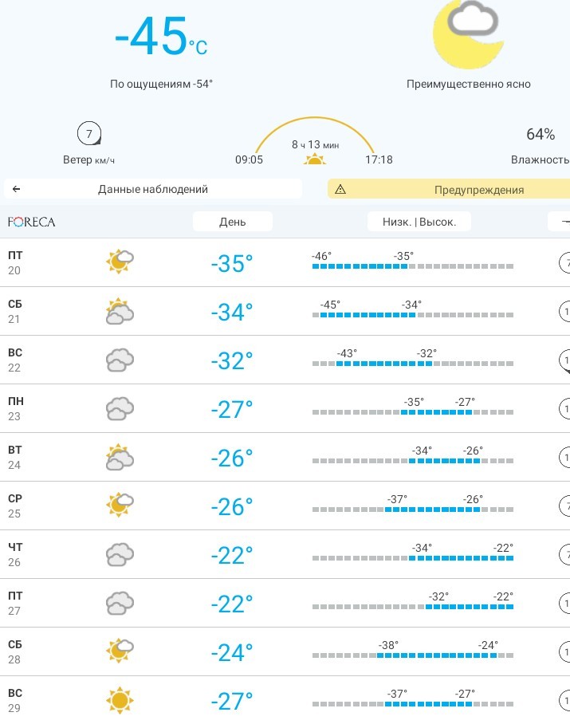Click the back arrow beside Данные наблюдений
The width and height of the screenshot is (570, 728).
pyautogui.click(x=16, y=189)
